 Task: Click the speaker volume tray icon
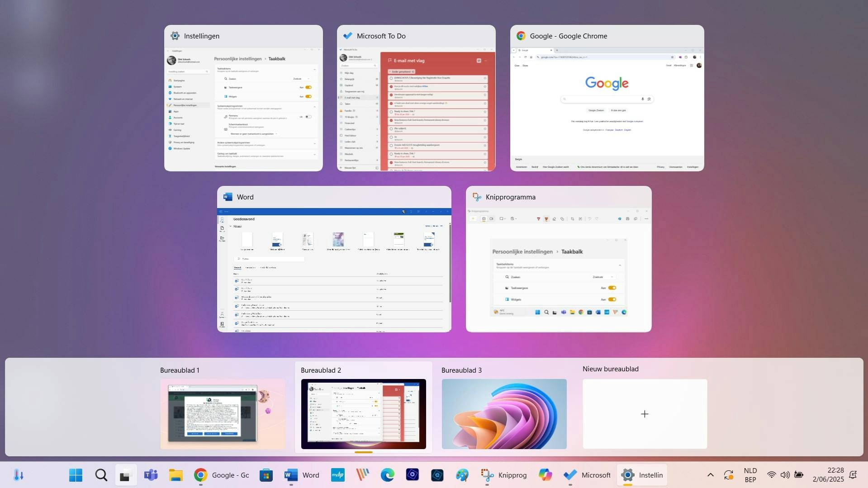tap(785, 475)
